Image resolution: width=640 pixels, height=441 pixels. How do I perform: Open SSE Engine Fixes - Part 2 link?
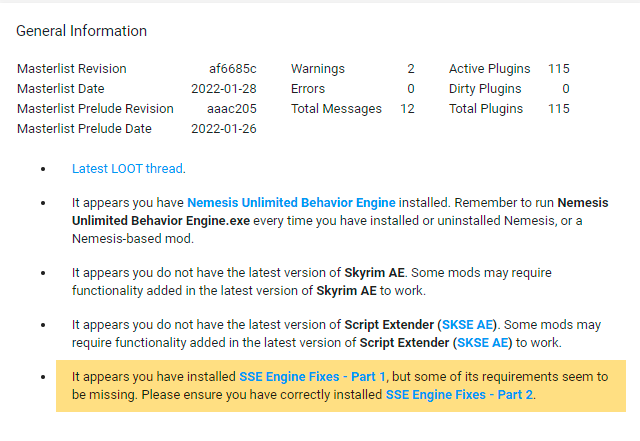tap(459, 394)
